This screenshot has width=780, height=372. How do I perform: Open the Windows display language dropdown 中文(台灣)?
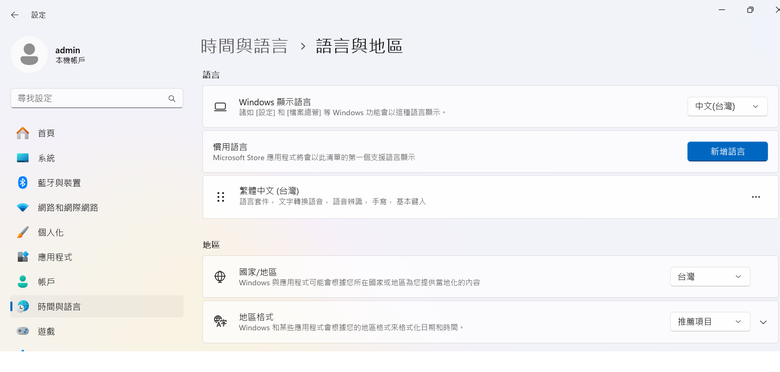[727, 106]
